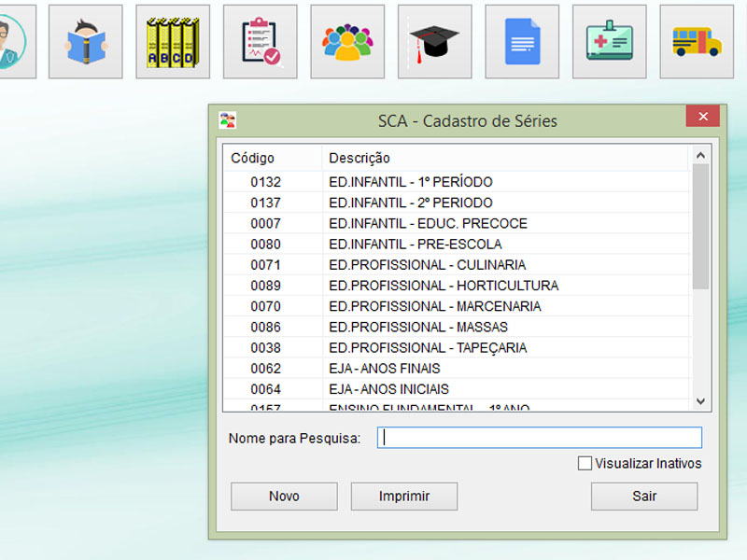Open the graduation cap icon
The image size is (747, 560).
[434, 41]
